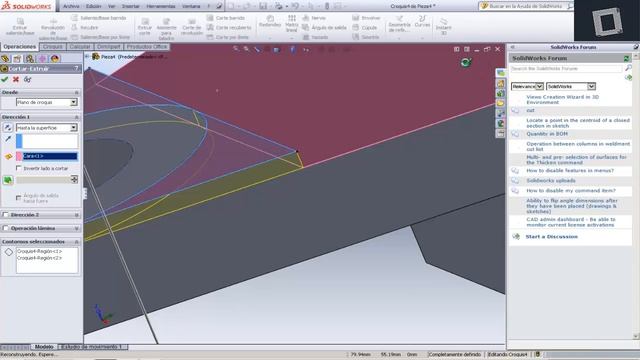
Task: Click the Revolución de saliente/base tool
Action: click(53, 29)
